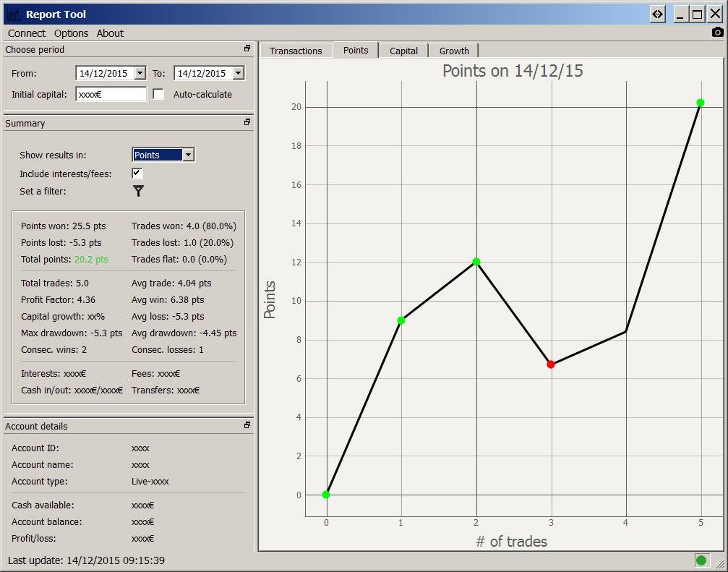
Task: Open the From date dropdown
Action: [140, 73]
